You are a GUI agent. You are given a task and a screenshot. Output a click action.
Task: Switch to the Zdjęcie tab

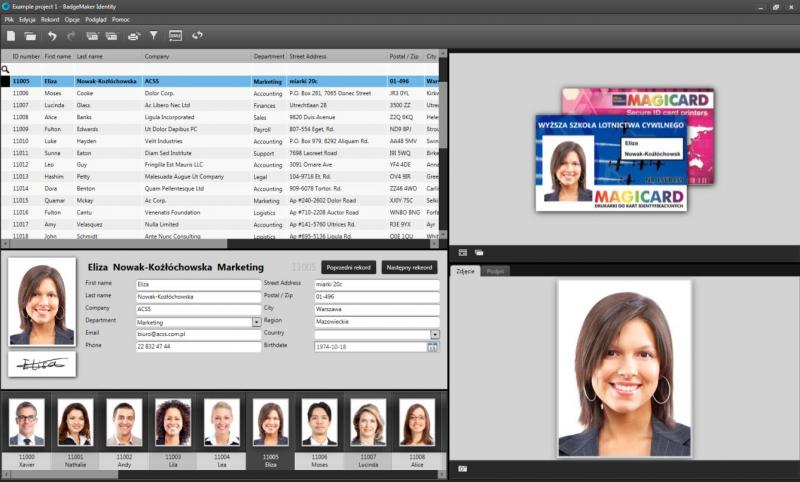(x=465, y=271)
